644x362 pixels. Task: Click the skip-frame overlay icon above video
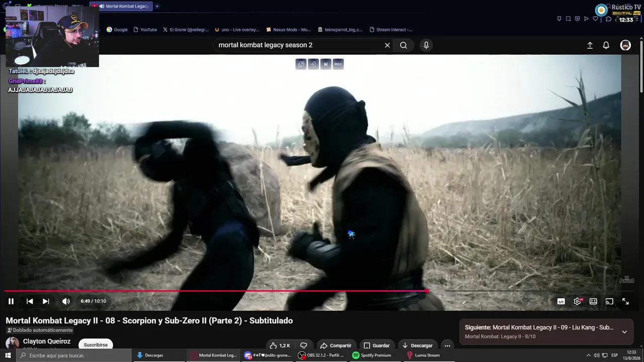[x=326, y=64]
